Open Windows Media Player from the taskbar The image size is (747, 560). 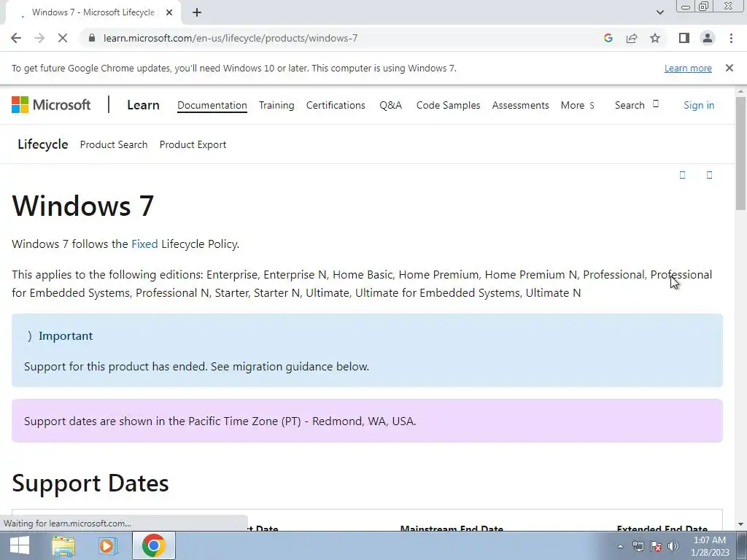pos(108,545)
